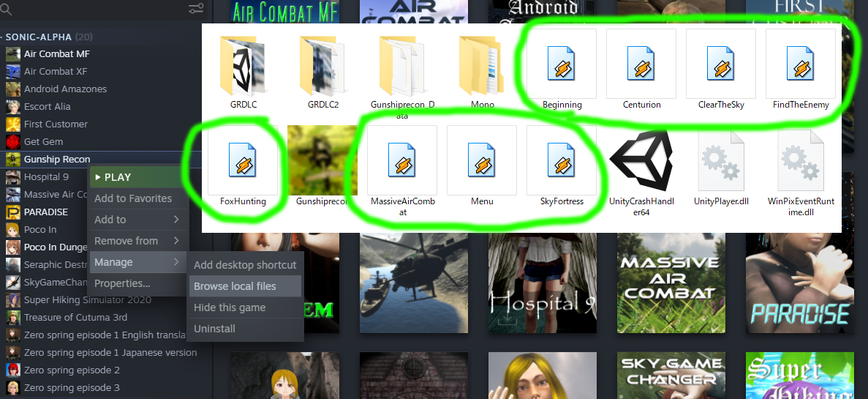Select Hospital 9 in library list
868x399 pixels.
tap(47, 176)
